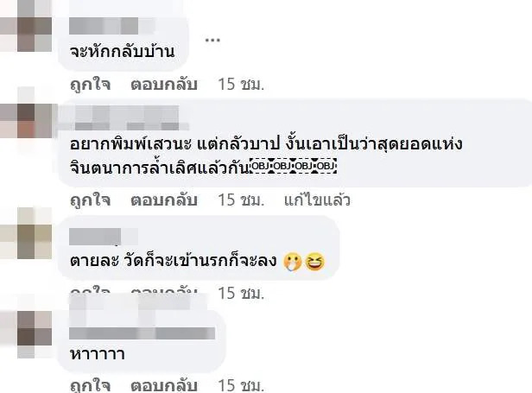Reply to the comment "หาาาาา"

pyautogui.click(x=164, y=385)
